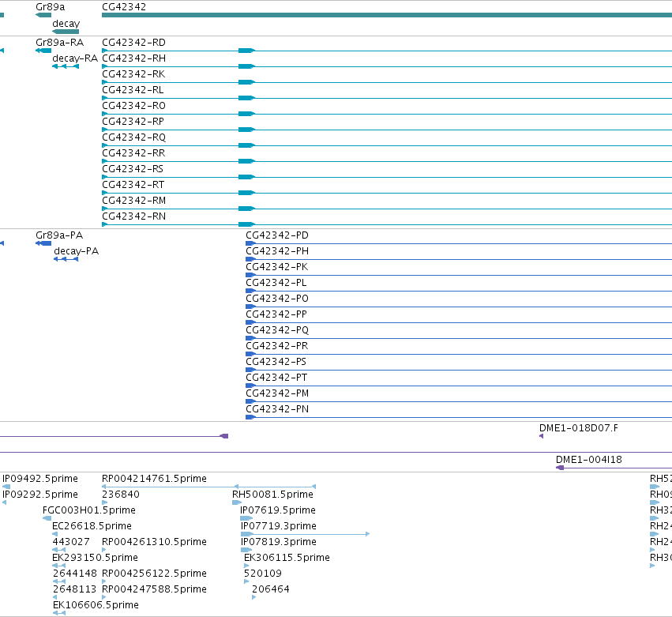
Task: Select the decay gene label
Action: [x=66, y=24]
